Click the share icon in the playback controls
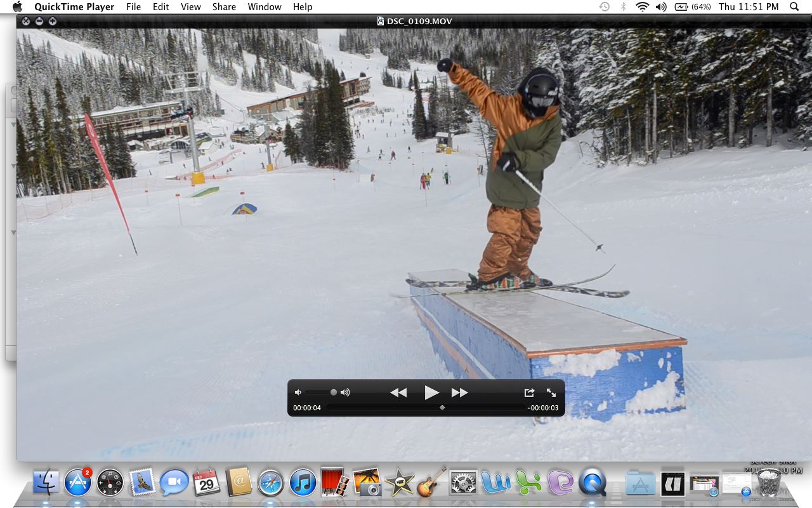The height and width of the screenshot is (508, 812). point(529,392)
